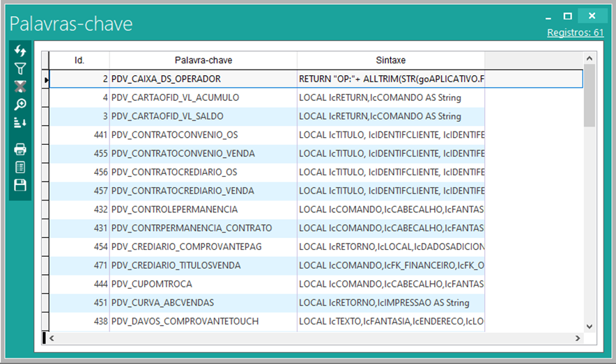Image resolution: width=616 pixels, height=364 pixels.
Task: Click the refresh arrows icon in sidebar
Action: click(x=20, y=51)
